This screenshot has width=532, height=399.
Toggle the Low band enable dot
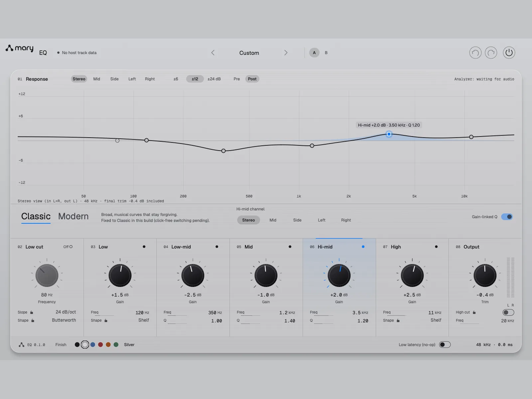click(x=144, y=247)
